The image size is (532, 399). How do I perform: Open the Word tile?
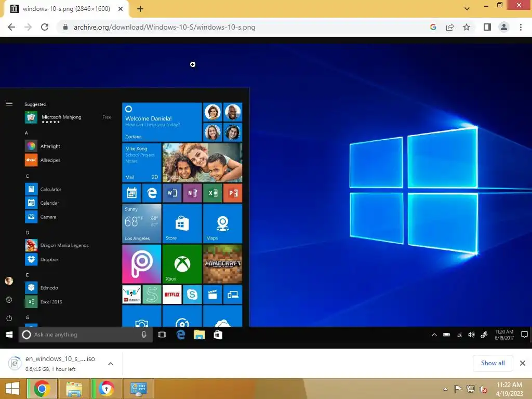[172, 193]
